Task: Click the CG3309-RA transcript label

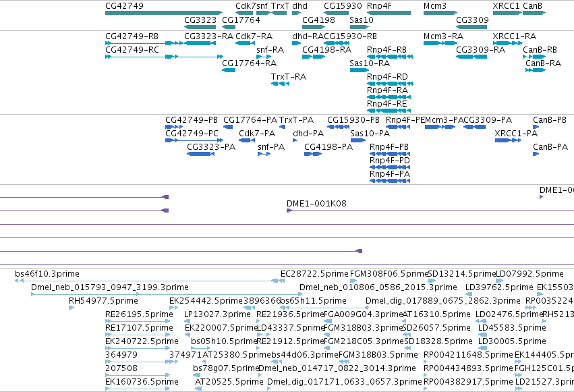Action: coord(480,50)
